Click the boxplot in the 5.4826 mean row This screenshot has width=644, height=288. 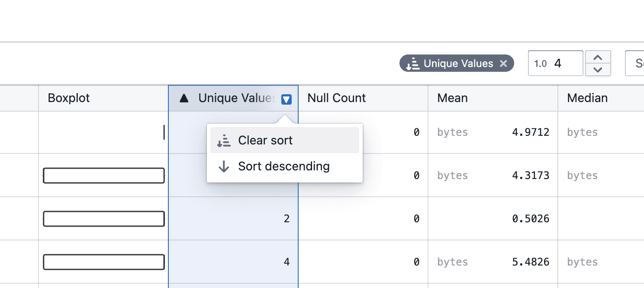(103, 262)
